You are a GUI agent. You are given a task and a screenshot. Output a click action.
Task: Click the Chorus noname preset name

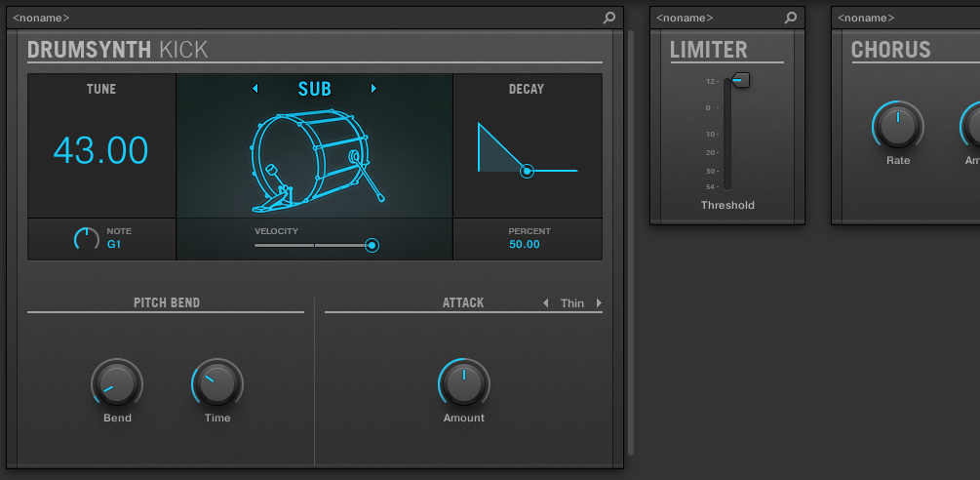tap(866, 18)
